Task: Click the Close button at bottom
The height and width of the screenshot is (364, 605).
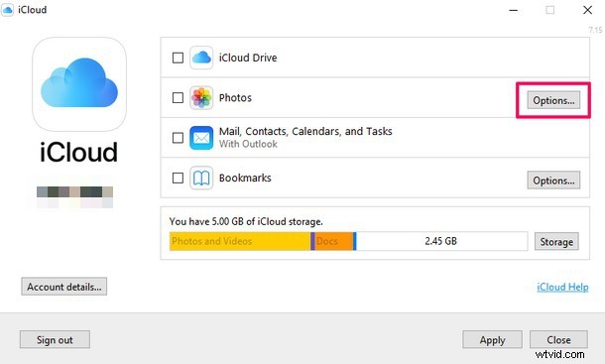Action: pyautogui.click(x=558, y=339)
